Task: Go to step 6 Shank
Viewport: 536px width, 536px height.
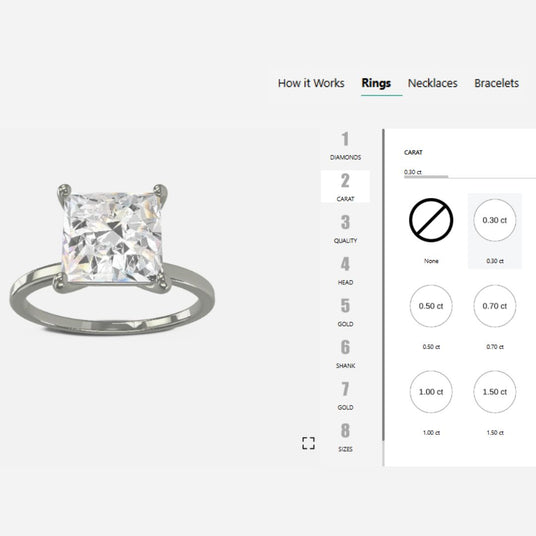Action: click(345, 354)
